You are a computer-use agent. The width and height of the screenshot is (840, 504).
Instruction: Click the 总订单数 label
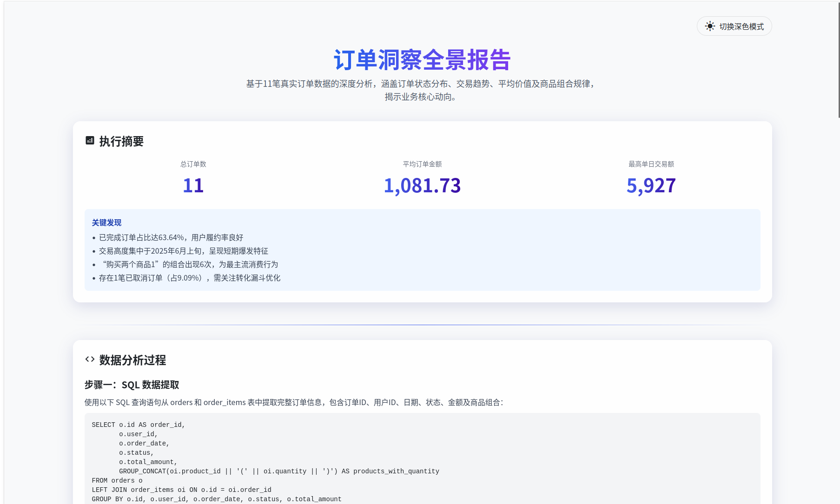coord(193,164)
